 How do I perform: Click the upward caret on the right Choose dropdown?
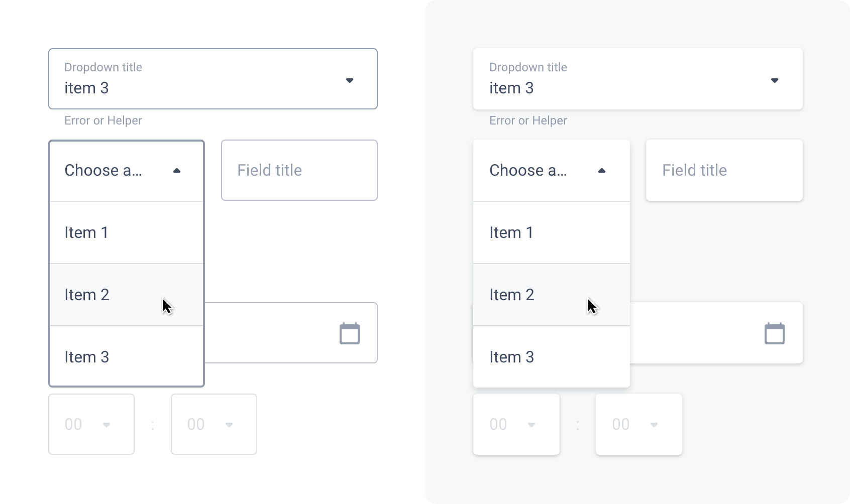(602, 170)
